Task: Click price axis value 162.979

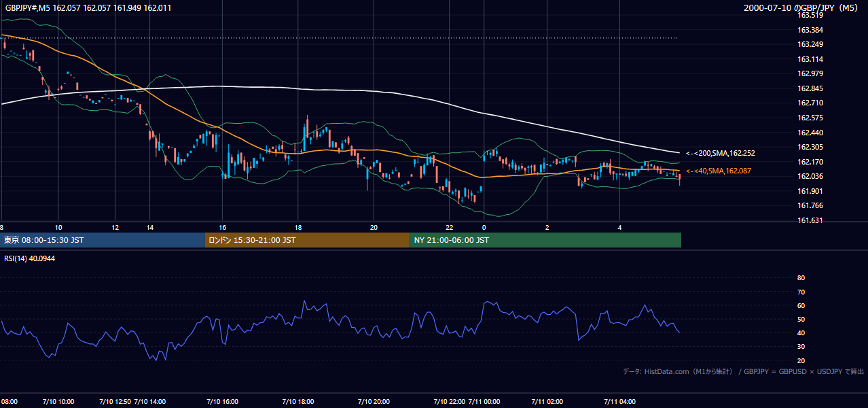Action: pos(810,73)
